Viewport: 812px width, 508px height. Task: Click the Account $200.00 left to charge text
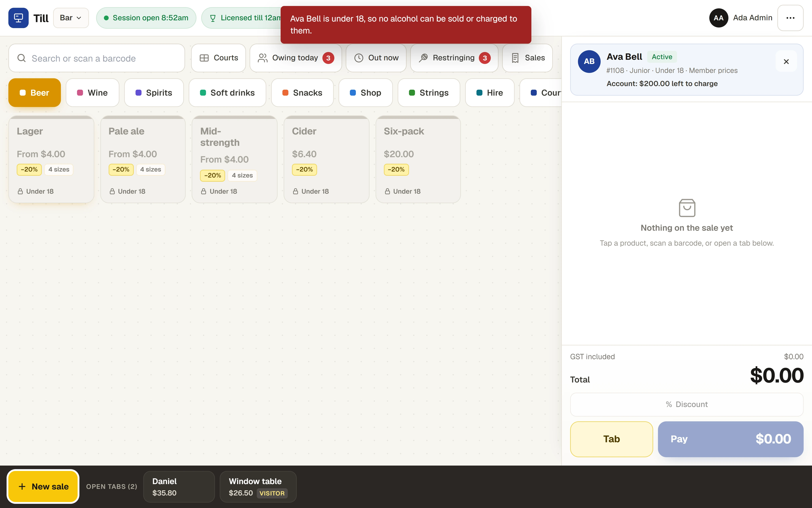tap(662, 84)
